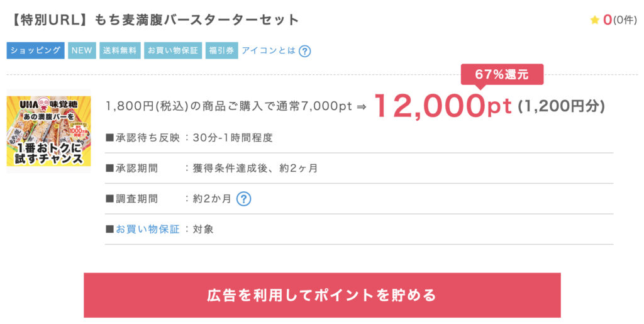Click the help icon beside アイコンとは
Screen dimensions: 644x324
[x=305, y=51]
